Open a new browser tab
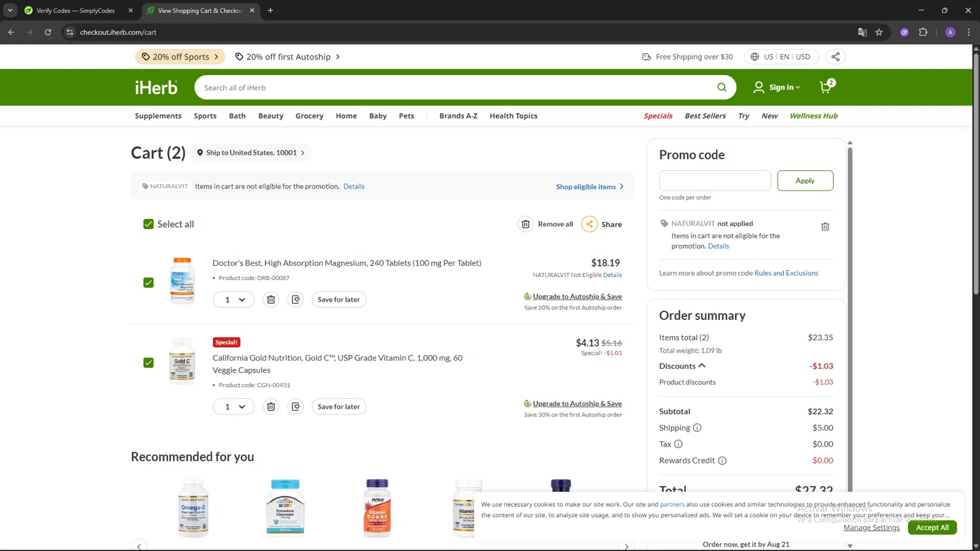The image size is (980, 551). click(x=270, y=10)
